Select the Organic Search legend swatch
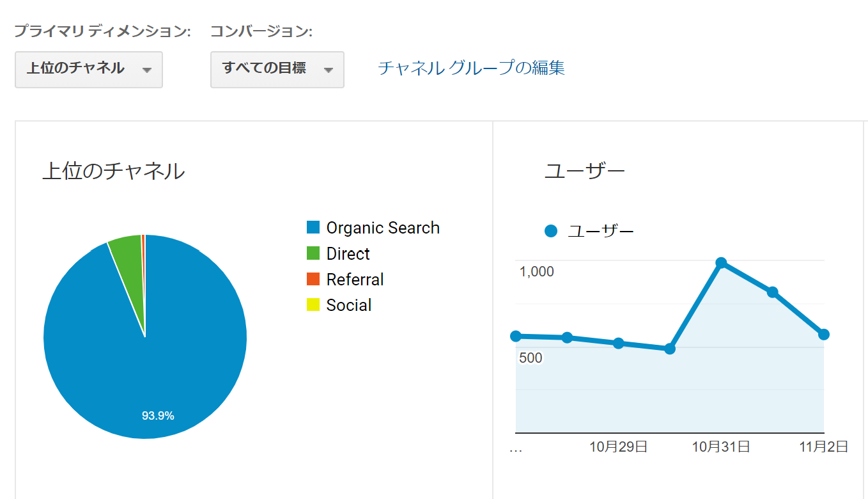 [x=313, y=227]
